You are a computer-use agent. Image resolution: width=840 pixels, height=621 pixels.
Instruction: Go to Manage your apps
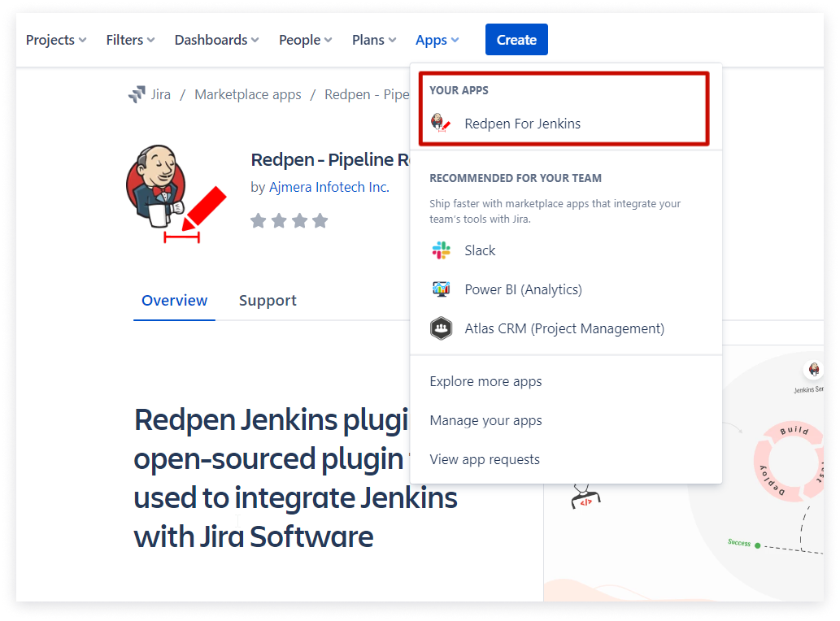486,421
